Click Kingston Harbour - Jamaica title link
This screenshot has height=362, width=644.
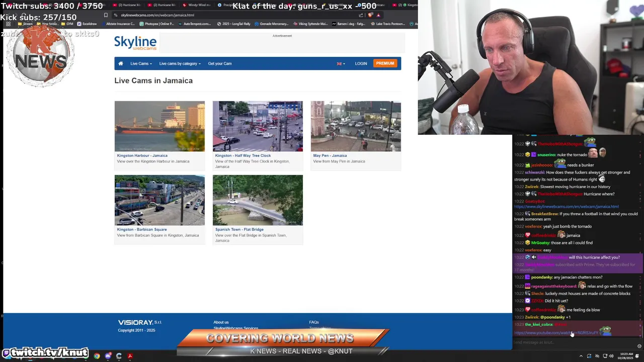pos(142,155)
